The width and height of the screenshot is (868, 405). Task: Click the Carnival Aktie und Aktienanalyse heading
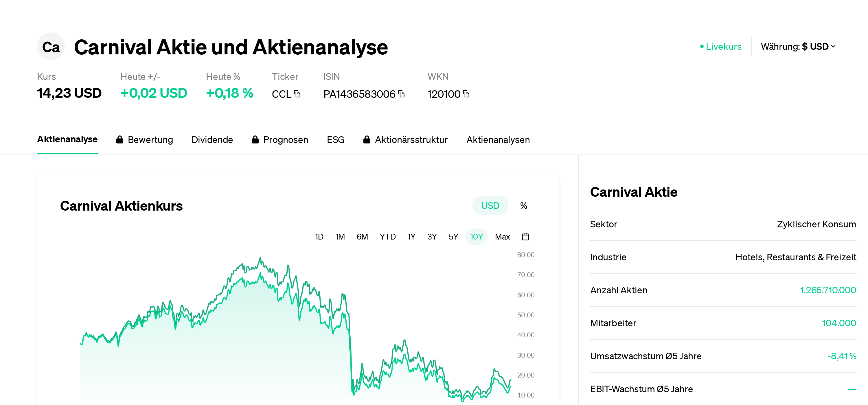click(231, 47)
